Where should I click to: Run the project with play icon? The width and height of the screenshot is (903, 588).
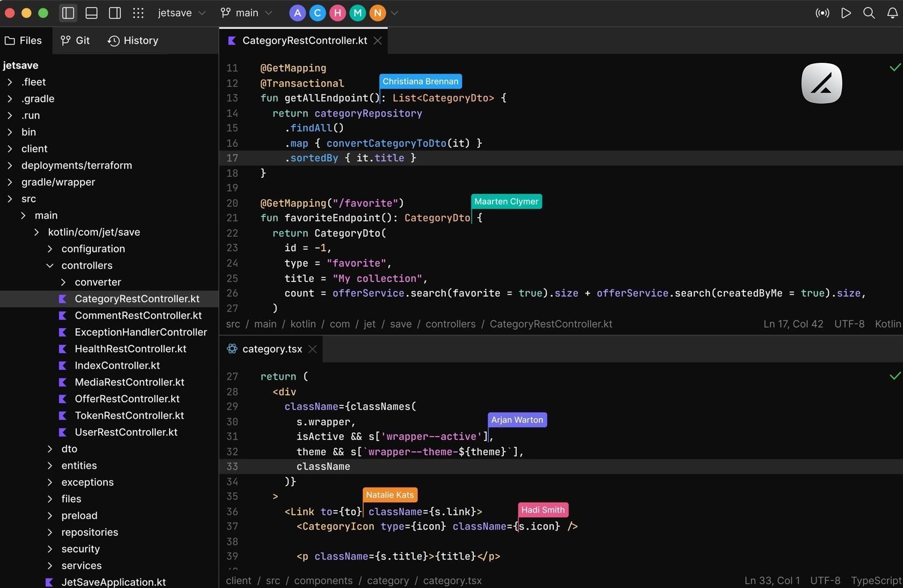846,13
